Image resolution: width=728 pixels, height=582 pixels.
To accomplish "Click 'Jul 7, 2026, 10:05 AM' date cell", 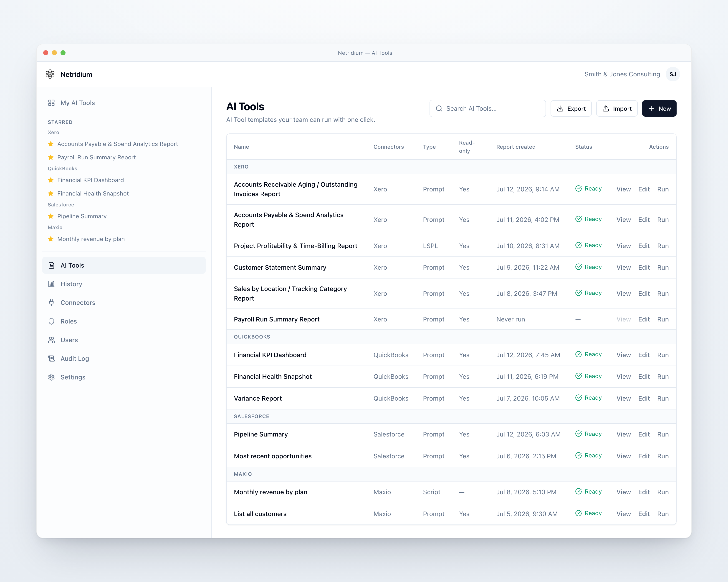I will (x=528, y=399).
